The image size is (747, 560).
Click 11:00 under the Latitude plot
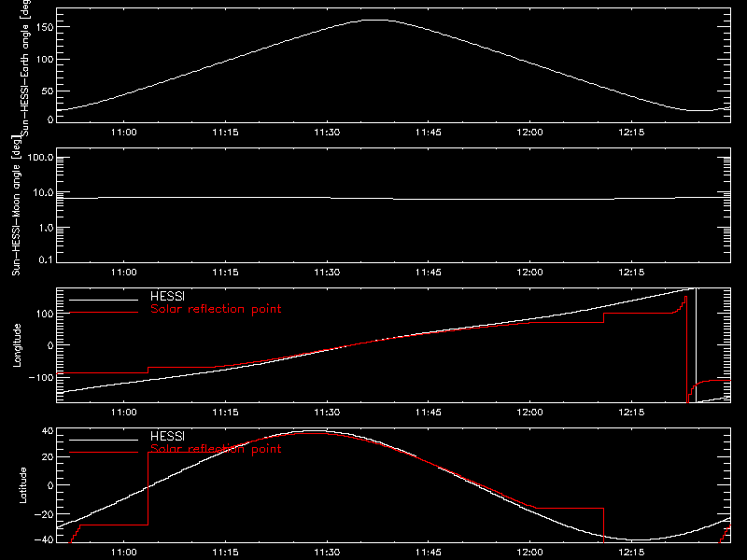[124, 553]
